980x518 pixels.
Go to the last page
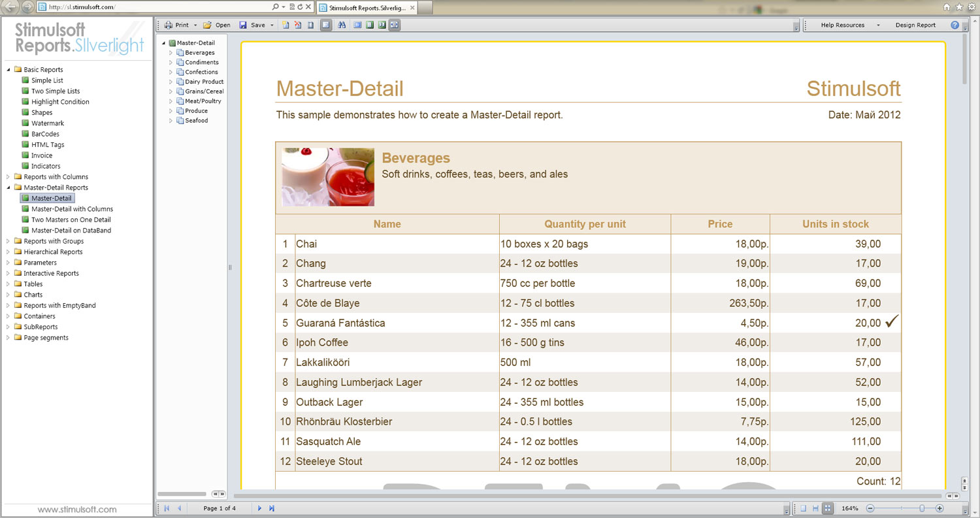point(272,508)
